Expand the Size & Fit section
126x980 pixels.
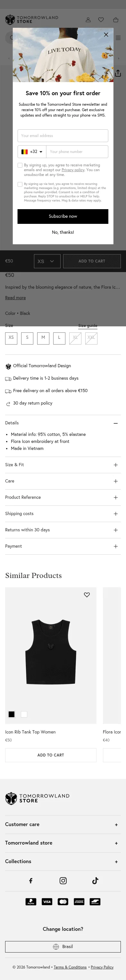[x=63, y=465]
